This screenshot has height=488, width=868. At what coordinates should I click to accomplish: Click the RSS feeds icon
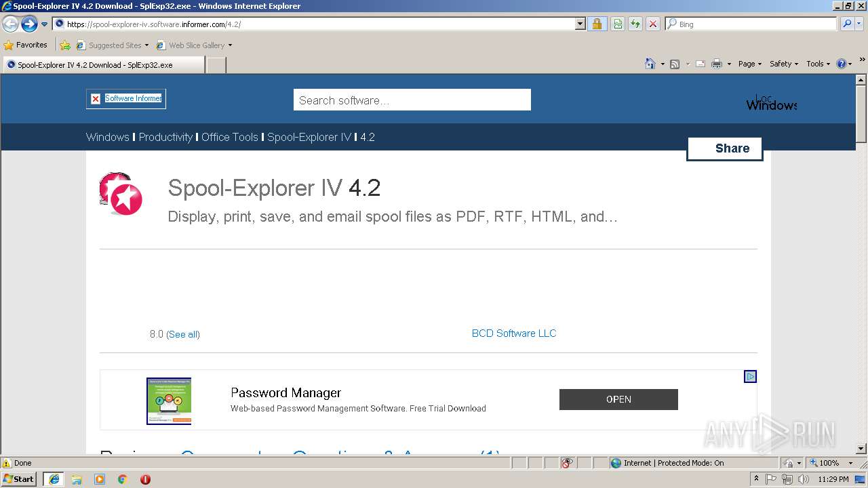(x=675, y=64)
